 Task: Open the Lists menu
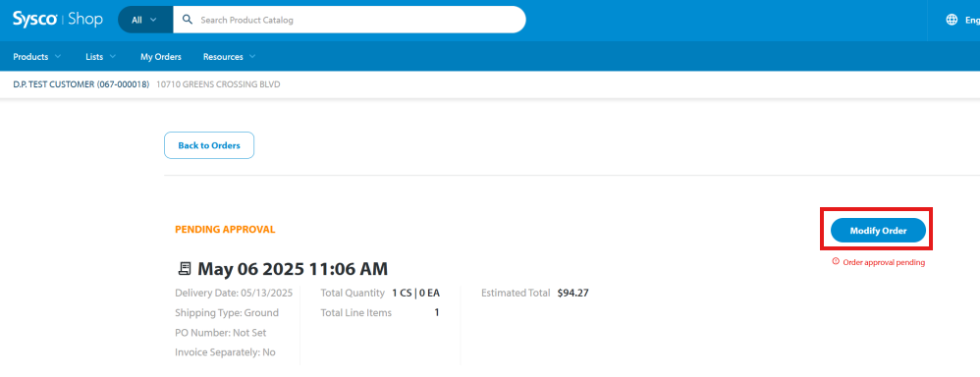tap(94, 56)
